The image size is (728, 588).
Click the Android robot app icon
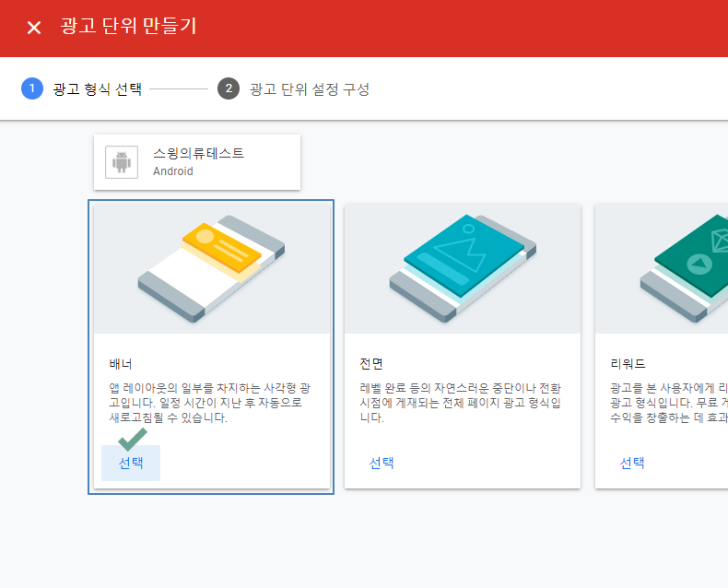tap(122, 162)
